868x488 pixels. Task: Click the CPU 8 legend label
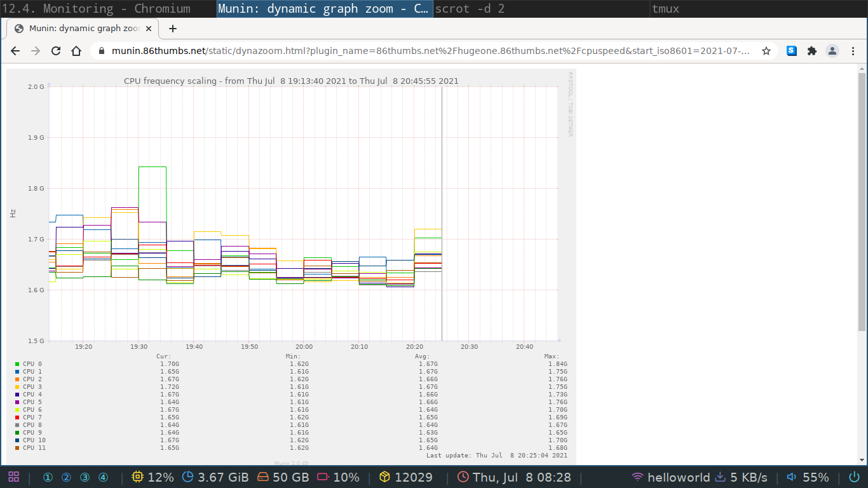[x=32, y=425]
